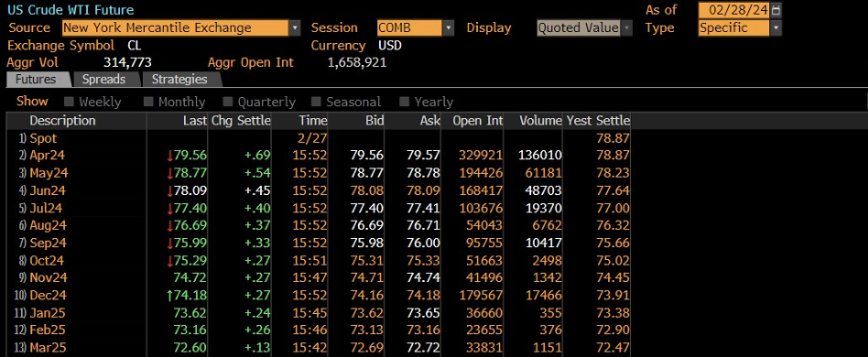
Task: Toggle the Monthly checkbox
Action: 148,102
